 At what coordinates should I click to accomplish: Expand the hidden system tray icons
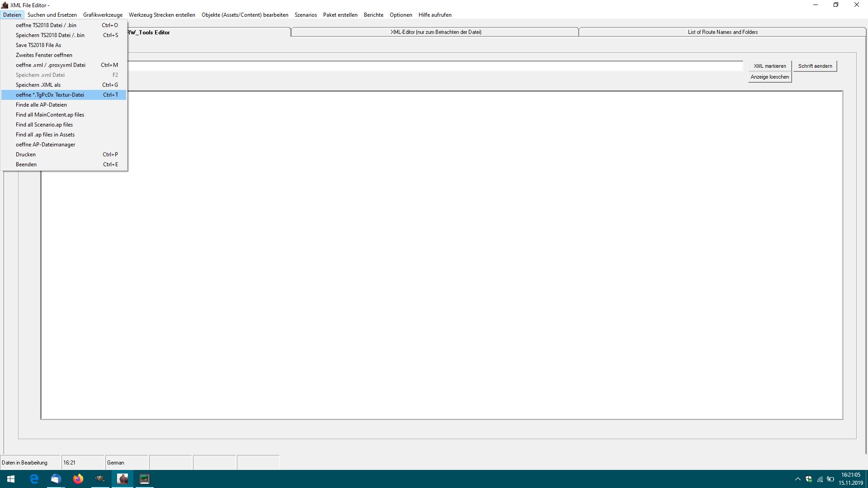(x=798, y=479)
